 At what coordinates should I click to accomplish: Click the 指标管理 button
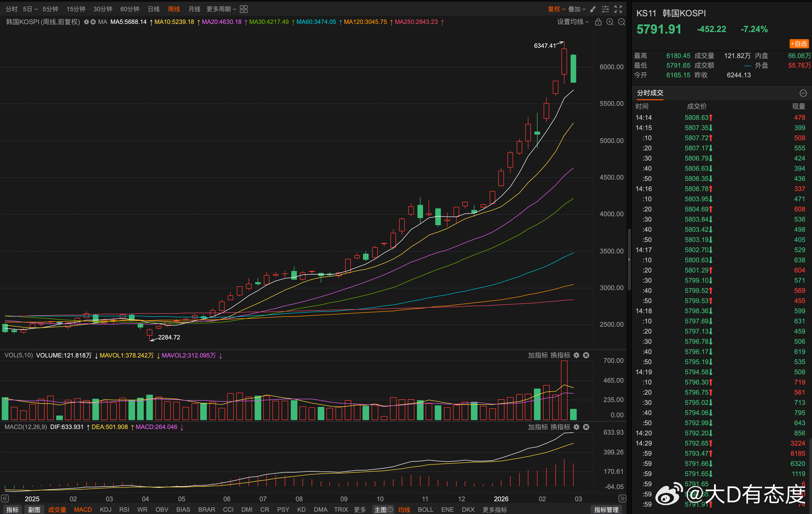pyautogui.click(x=606, y=509)
